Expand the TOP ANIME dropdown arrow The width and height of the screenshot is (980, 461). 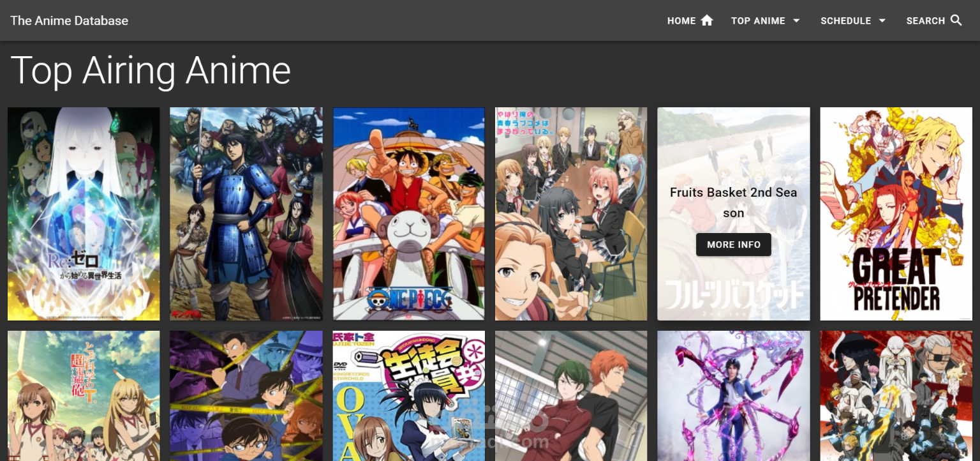pyautogui.click(x=796, y=20)
